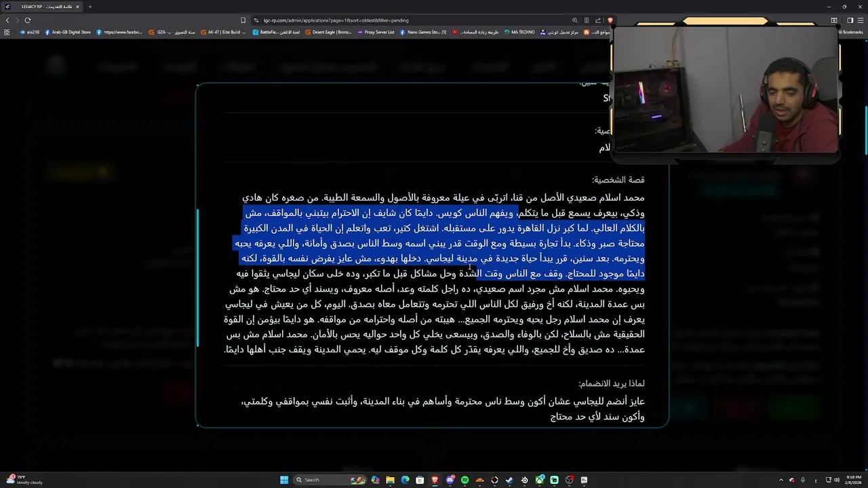Open OBS Studio from the taskbar

pos(569,480)
